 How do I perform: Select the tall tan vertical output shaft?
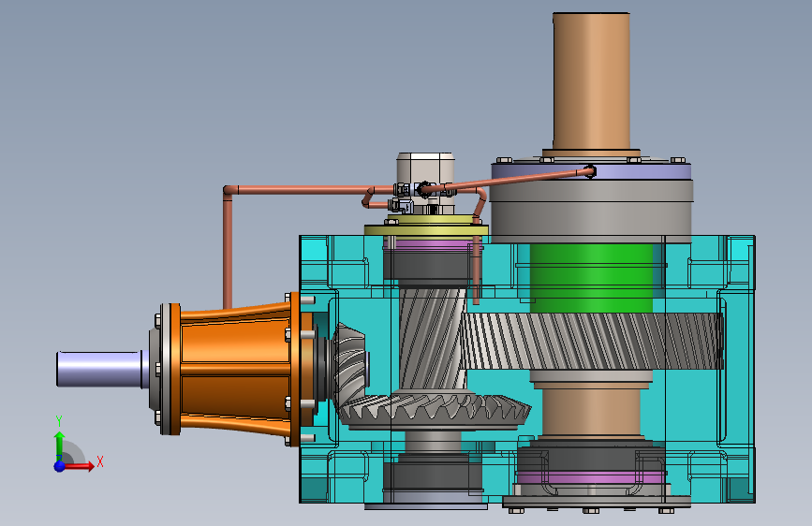point(591,81)
